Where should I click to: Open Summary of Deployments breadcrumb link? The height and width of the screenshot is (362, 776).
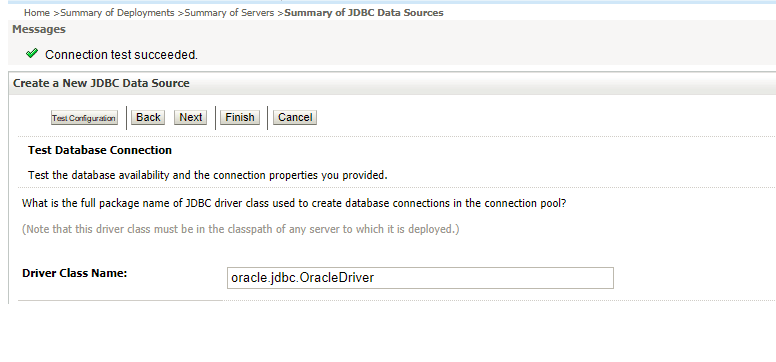coord(117,13)
